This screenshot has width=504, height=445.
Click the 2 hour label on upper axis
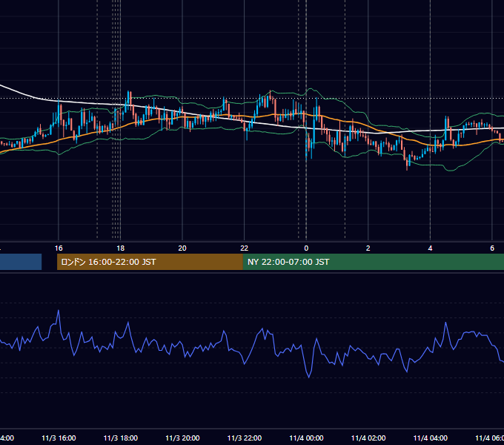pyautogui.click(x=368, y=248)
